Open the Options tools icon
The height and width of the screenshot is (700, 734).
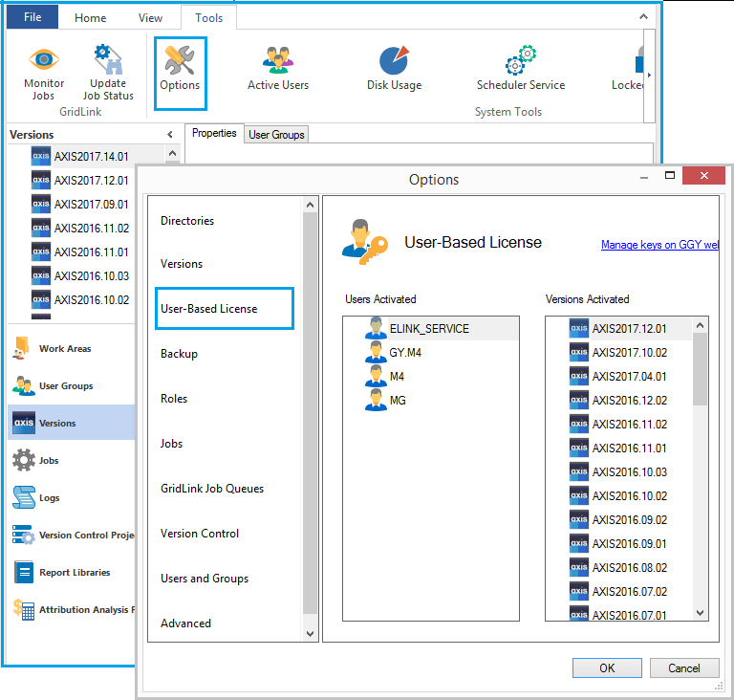[x=180, y=60]
